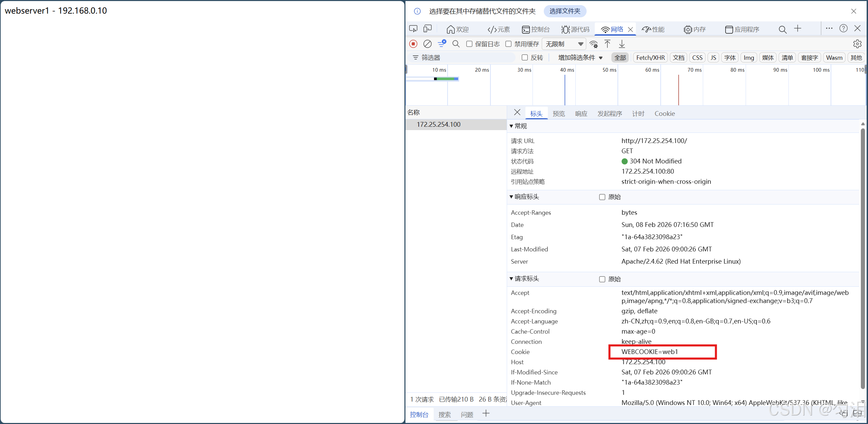Select the 172.25.254.100 request row
868x424 pixels.
point(438,124)
